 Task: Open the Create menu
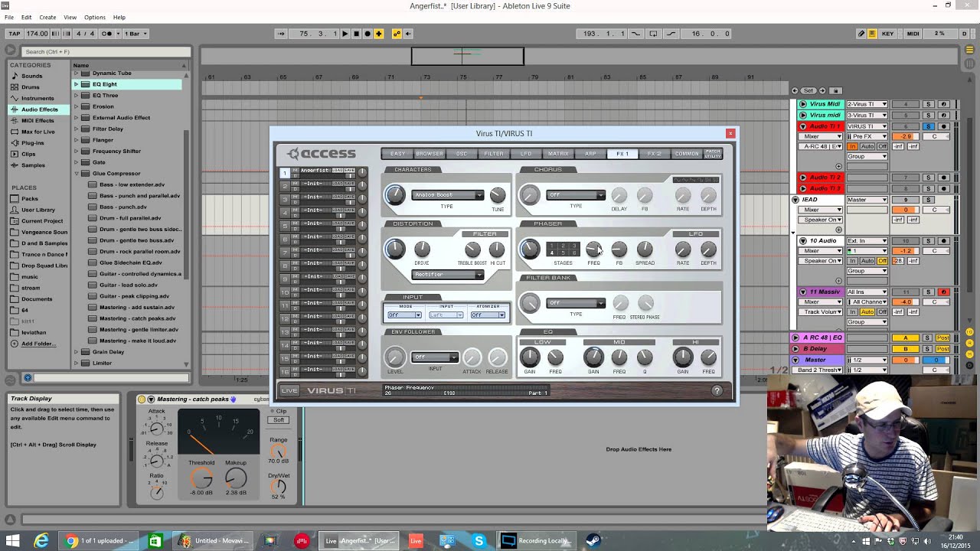[47, 17]
